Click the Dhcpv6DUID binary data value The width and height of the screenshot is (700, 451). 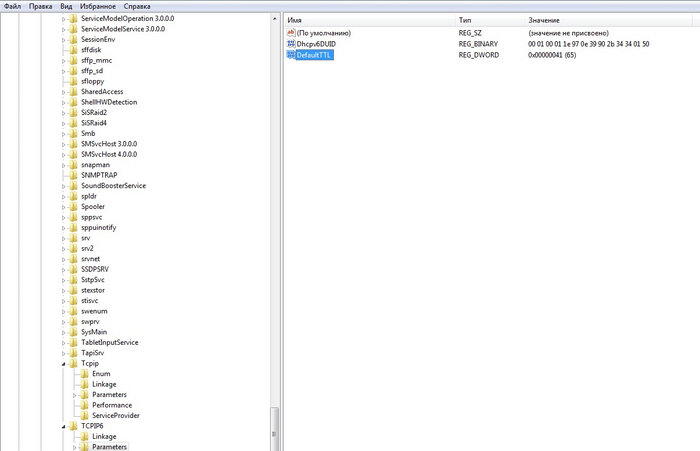588,44
